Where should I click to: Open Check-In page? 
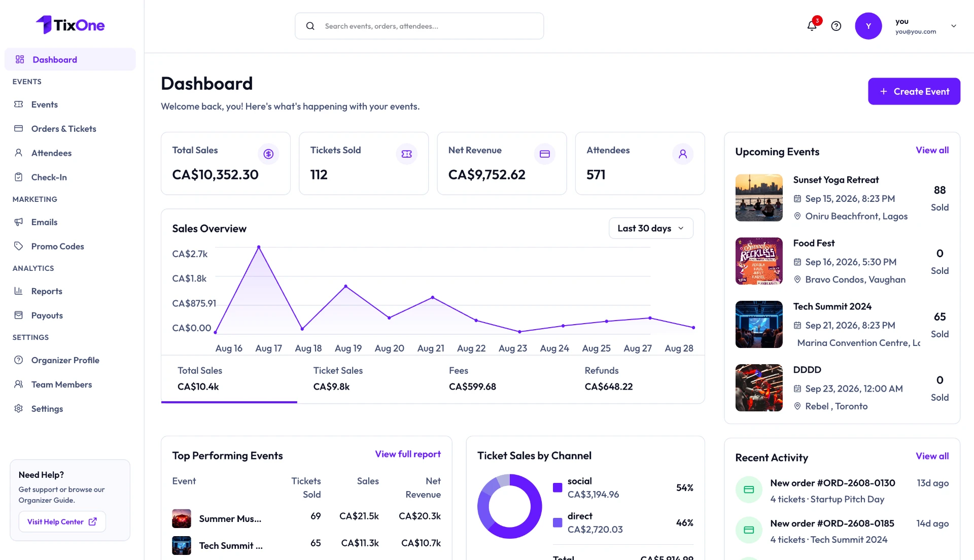point(70,177)
